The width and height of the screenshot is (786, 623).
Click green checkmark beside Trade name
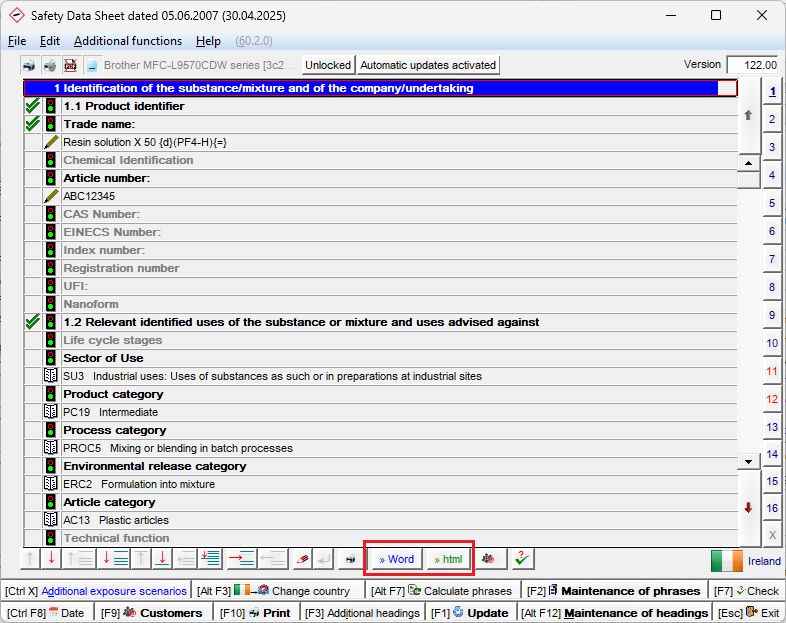tap(33, 123)
